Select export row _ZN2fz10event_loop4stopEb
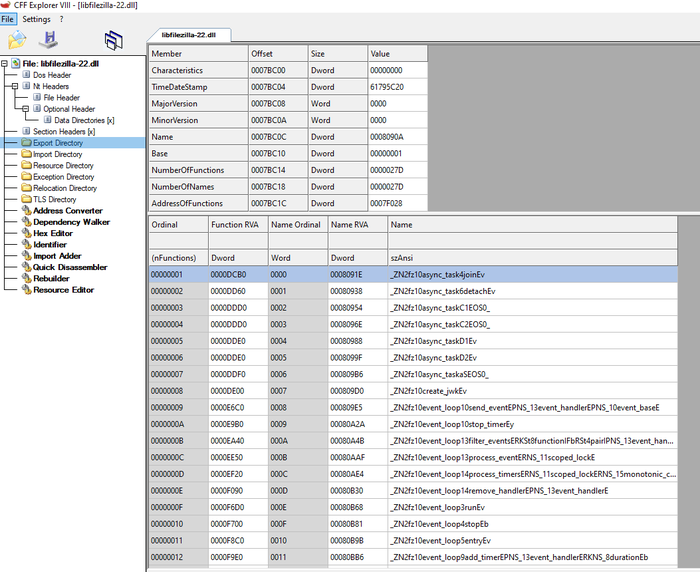700x572 pixels. pos(413,524)
